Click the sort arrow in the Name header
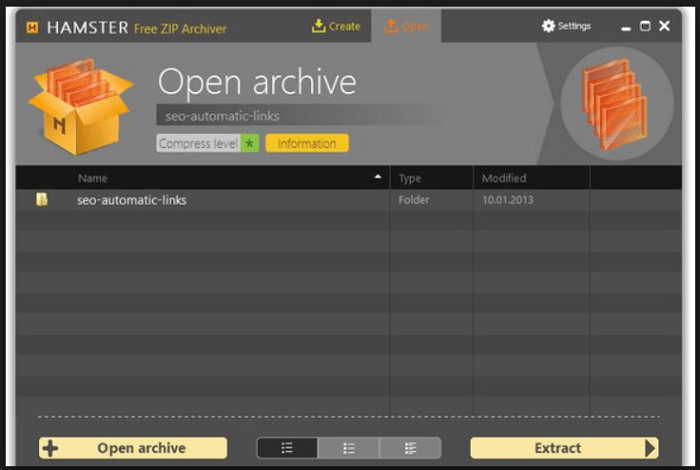This screenshot has height=470, width=700. tap(378, 177)
